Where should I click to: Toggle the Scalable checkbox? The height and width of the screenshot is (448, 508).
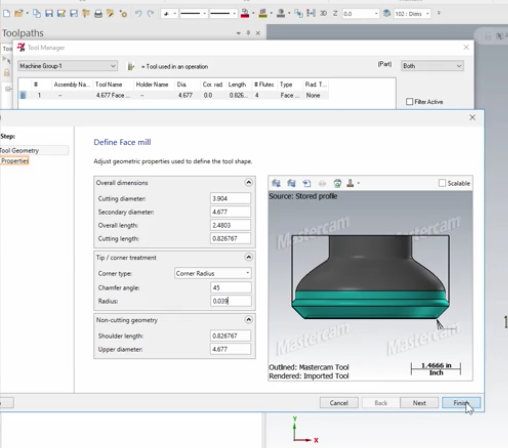point(442,183)
